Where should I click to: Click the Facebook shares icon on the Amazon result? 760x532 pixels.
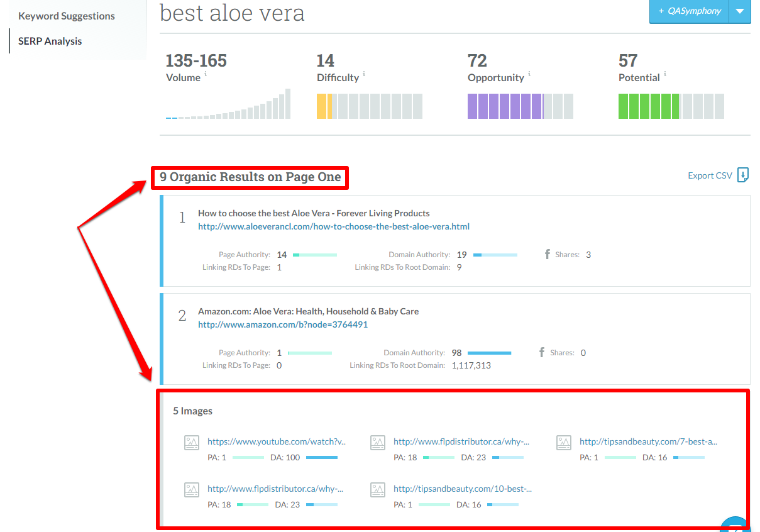pos(542,352)
